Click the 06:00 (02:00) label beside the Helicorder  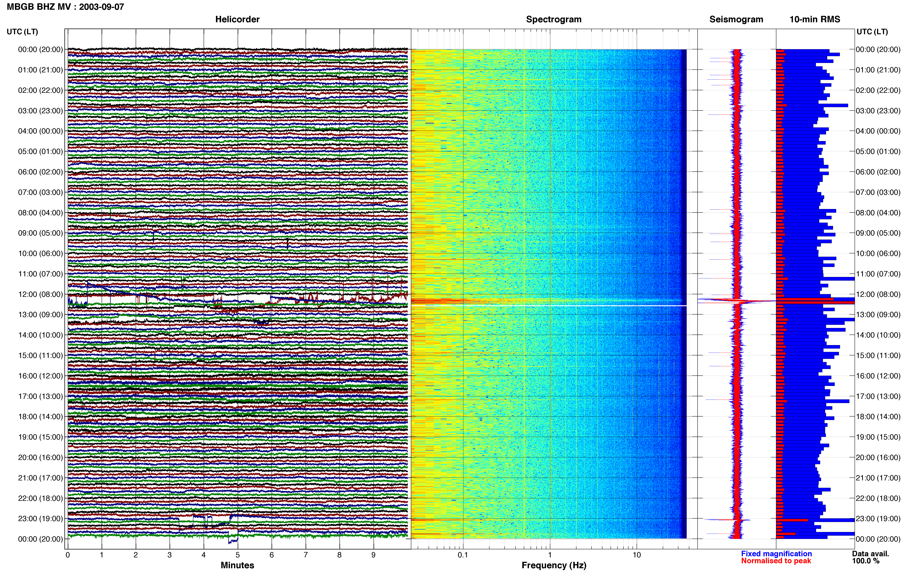[x=41, y=172]
